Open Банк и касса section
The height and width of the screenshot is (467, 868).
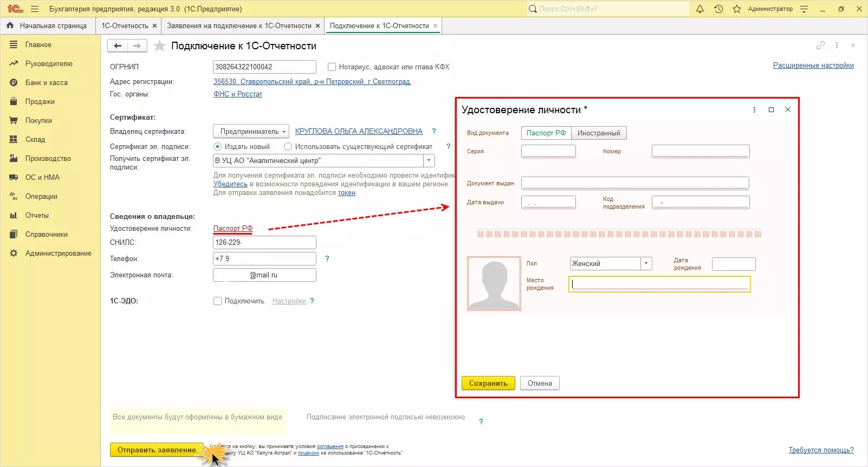[x=50, y=83]
